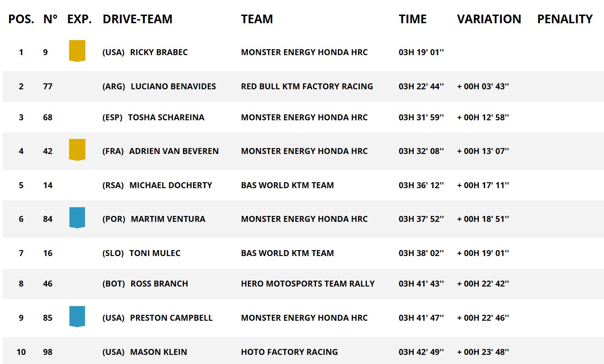Open rider Ricky Brabec's name link

159,52
